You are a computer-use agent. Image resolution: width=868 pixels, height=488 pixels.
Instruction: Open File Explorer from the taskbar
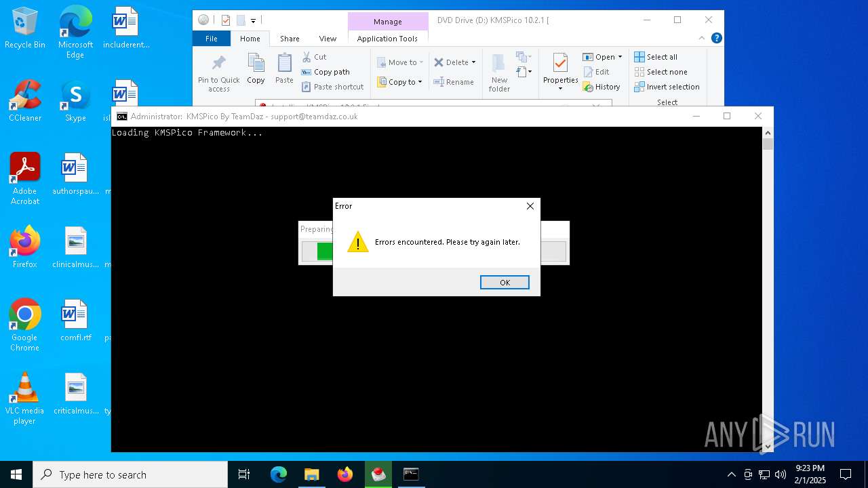pyautogui.click(x=311, y=474)
